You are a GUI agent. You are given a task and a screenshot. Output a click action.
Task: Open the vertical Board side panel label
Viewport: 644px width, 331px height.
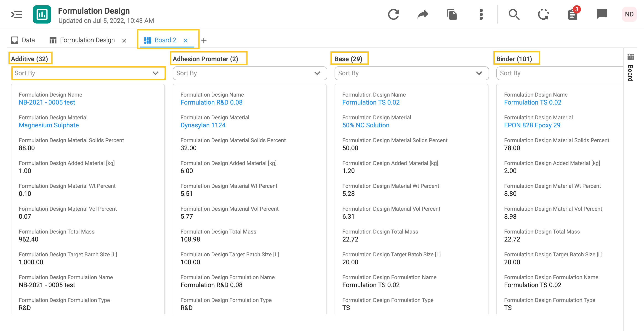[x=631, y=73]
